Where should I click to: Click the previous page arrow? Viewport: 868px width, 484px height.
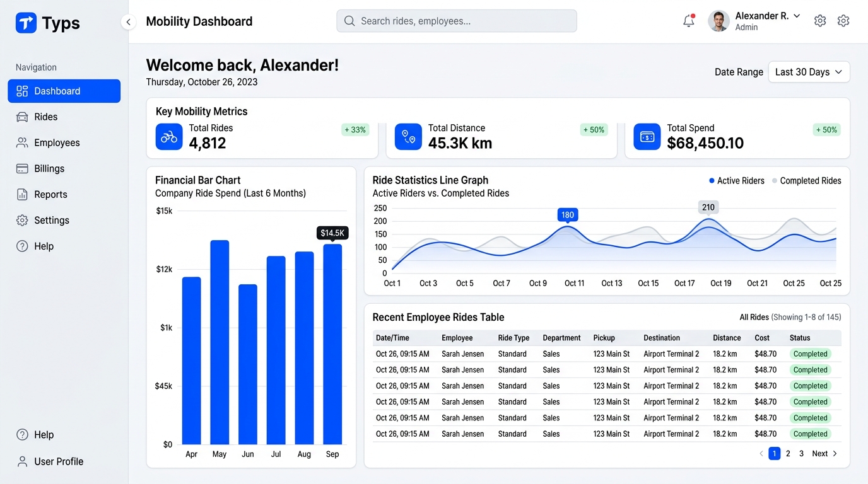click(761, 453)
